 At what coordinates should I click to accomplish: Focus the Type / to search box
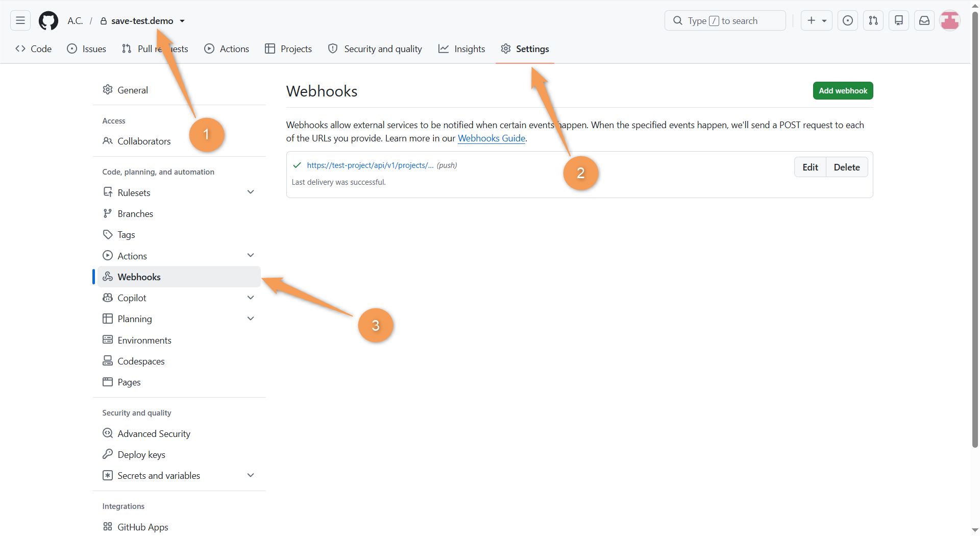[x=725, y=20]
